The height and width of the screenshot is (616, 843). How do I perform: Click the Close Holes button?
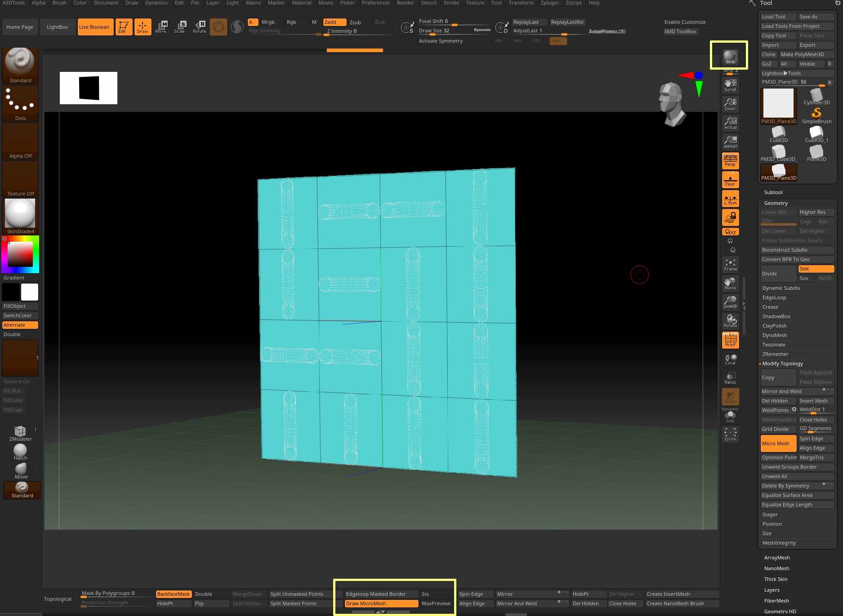816,420
